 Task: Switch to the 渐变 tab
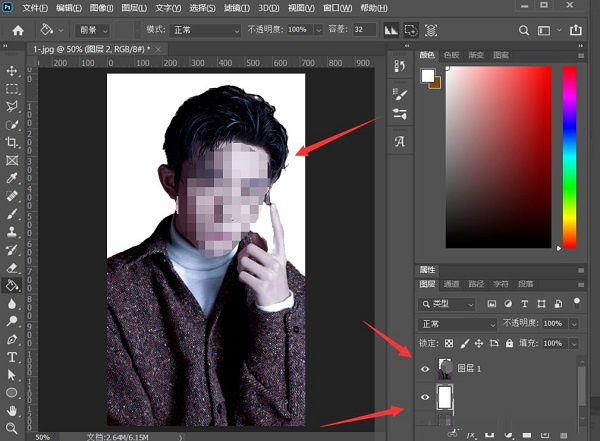coord(476,55)
